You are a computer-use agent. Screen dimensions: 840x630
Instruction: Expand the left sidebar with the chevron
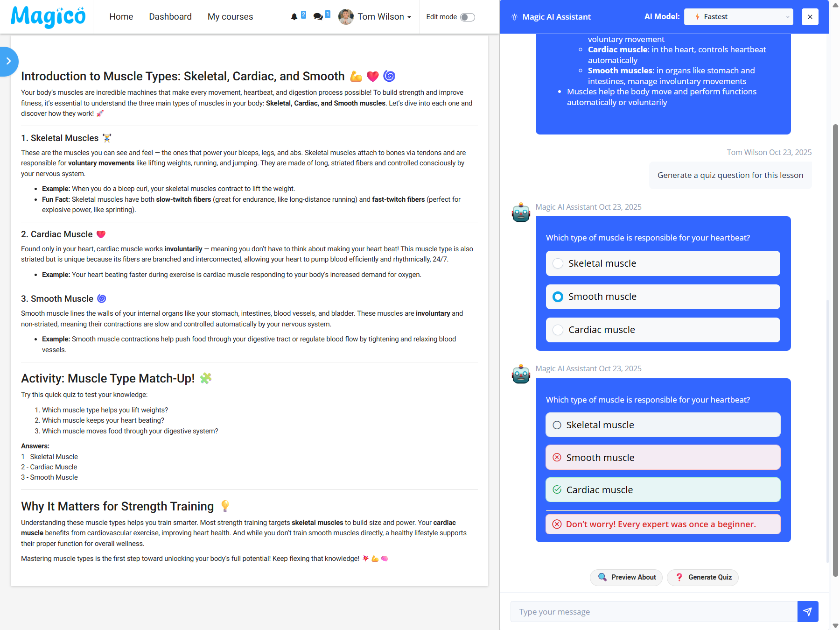coord(7,61)
